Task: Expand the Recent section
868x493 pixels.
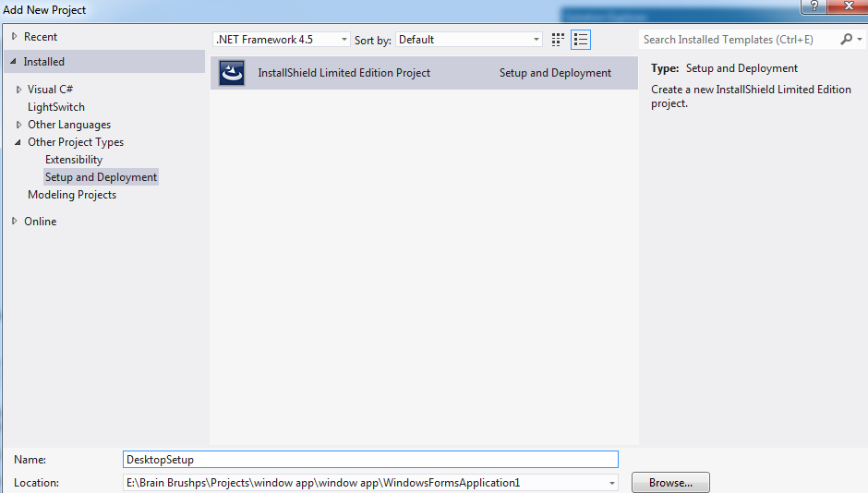Action: [15, 37]
